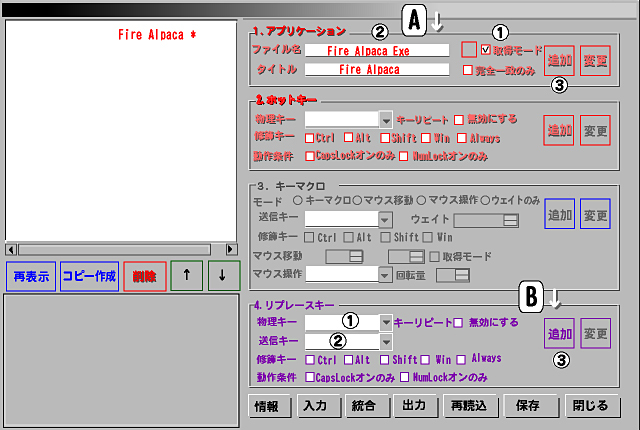
Task: Enable NumLockオンのみ in the ホットキー section
Action: pyautogui.click(x=404, y=156)
